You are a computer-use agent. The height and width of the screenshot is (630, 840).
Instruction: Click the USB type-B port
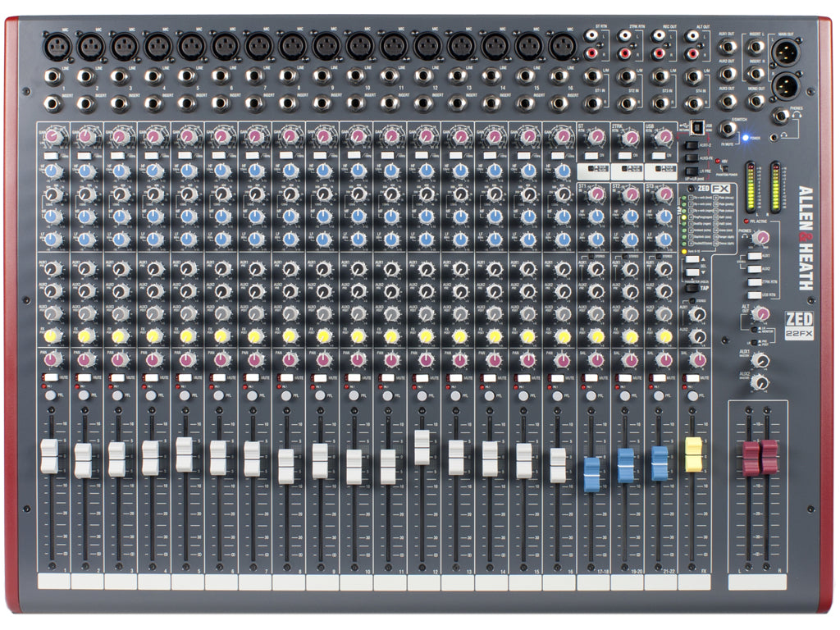pyautogui.click(x=696, y=128)
